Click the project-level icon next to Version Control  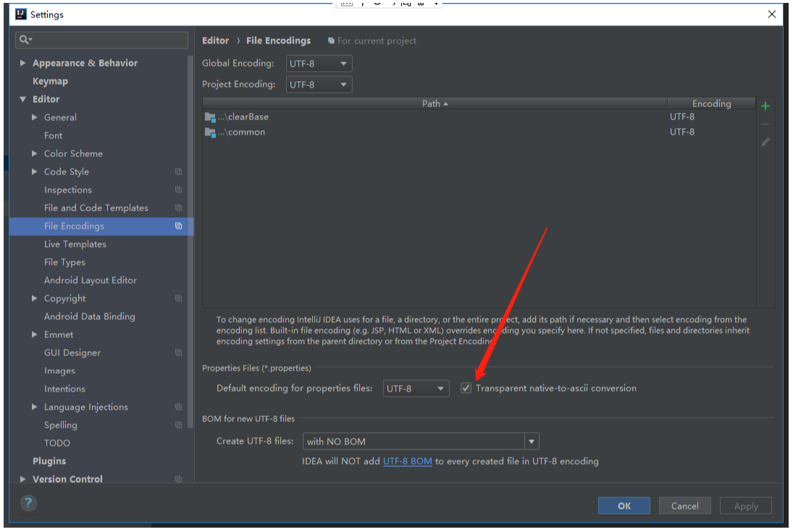pos(179,479)
